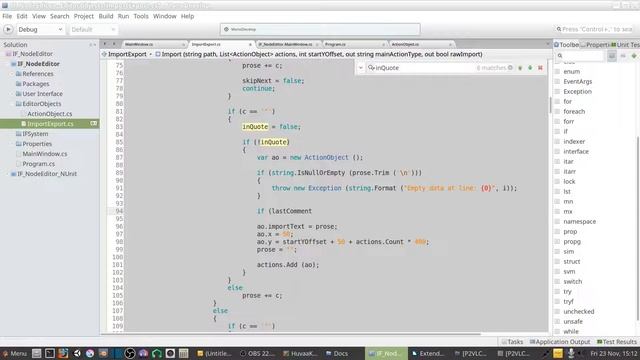Open the terminal icon in the taskbar
The image size is (640, 360).
[x=50, y=353]
